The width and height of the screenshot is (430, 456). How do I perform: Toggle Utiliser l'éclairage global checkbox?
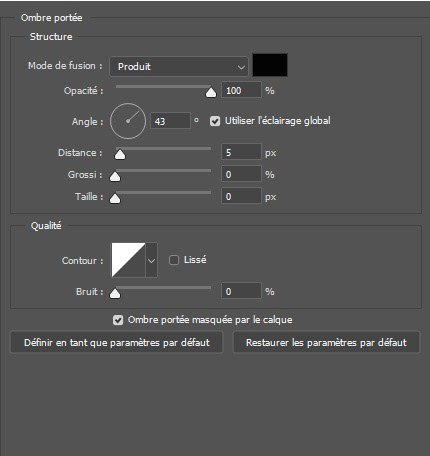point(215,121)
